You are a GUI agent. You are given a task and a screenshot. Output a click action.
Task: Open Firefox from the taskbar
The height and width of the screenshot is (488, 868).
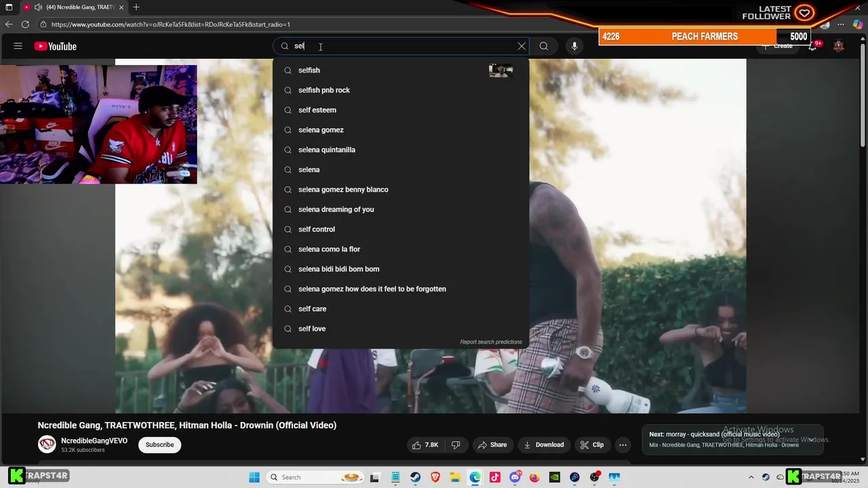(x=534, y=477)
